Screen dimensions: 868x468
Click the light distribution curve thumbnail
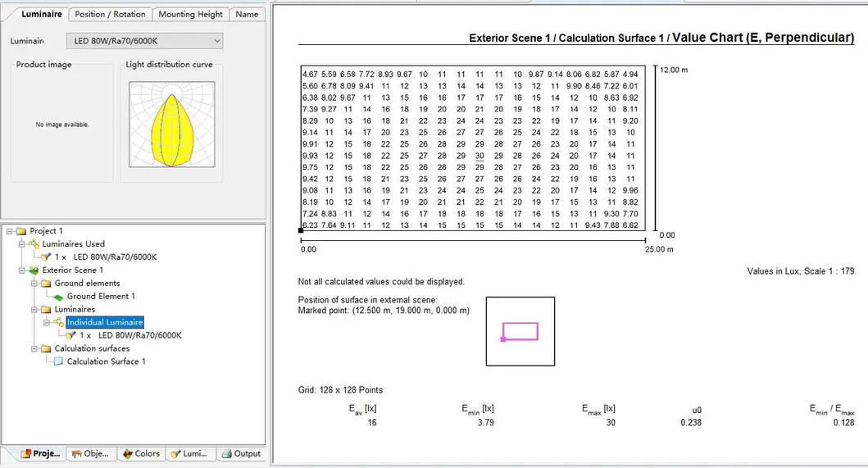coord(172,125)
